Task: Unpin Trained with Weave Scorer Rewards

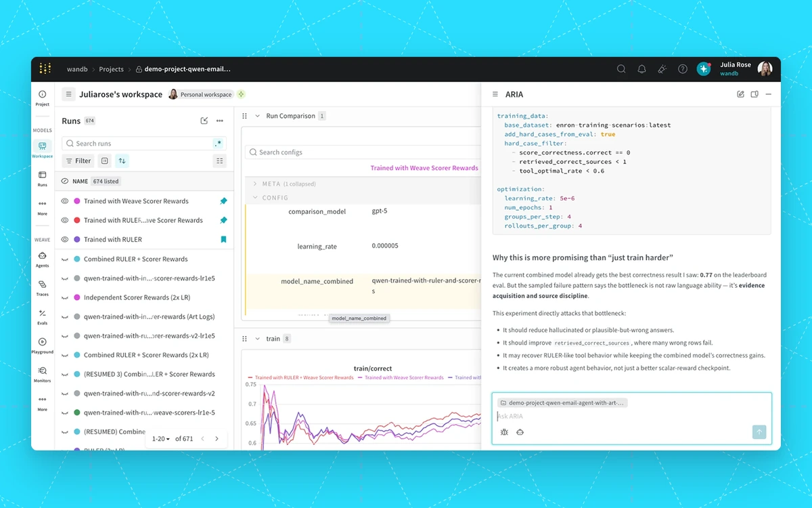Action: (x=223, y=201)
